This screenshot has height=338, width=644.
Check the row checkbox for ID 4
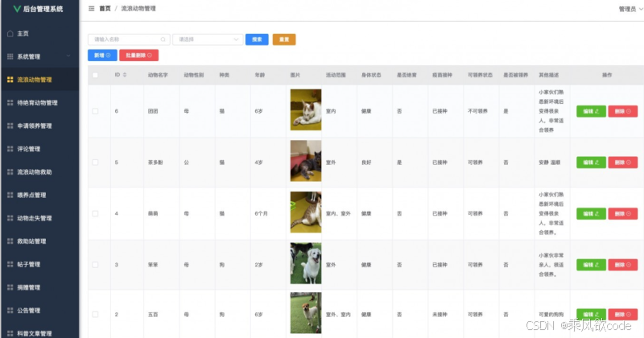[x=95, y=213]
